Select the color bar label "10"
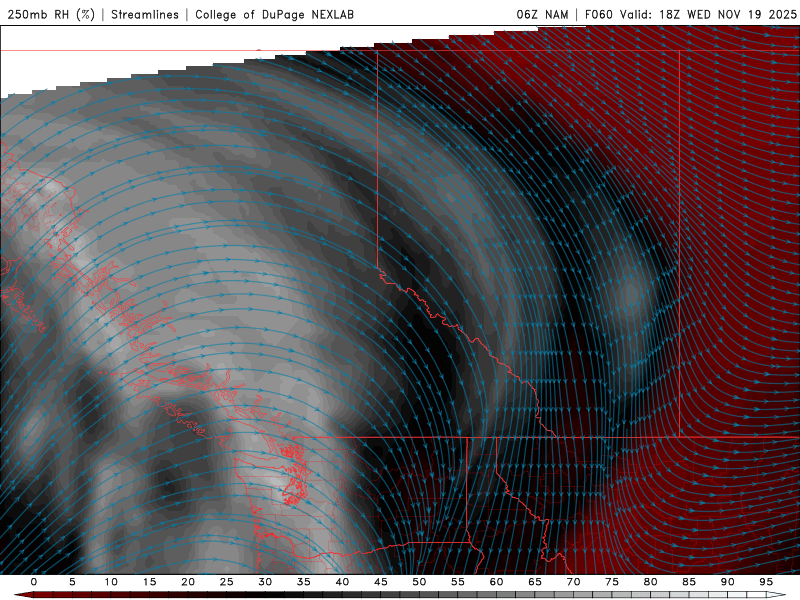Screen dimensions: 800x600 coord(111,582)
